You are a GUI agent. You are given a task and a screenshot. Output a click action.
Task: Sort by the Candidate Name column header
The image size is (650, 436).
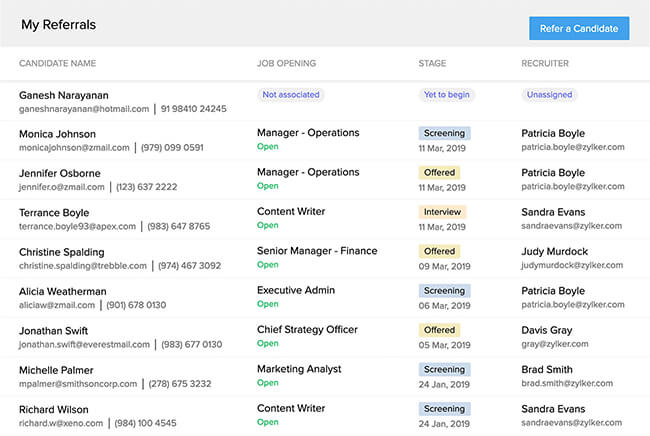pyautogui.click(x=57, y=63)
